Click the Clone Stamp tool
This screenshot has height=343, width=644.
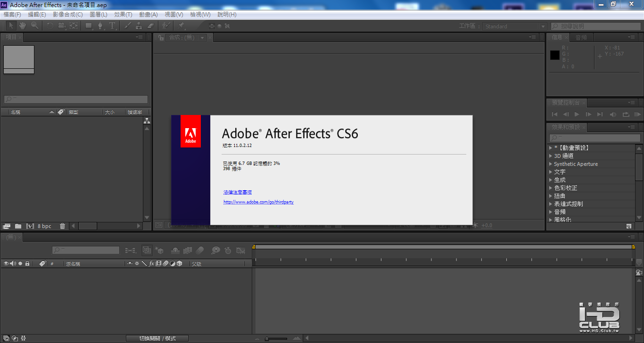click(x=139, y=26)
